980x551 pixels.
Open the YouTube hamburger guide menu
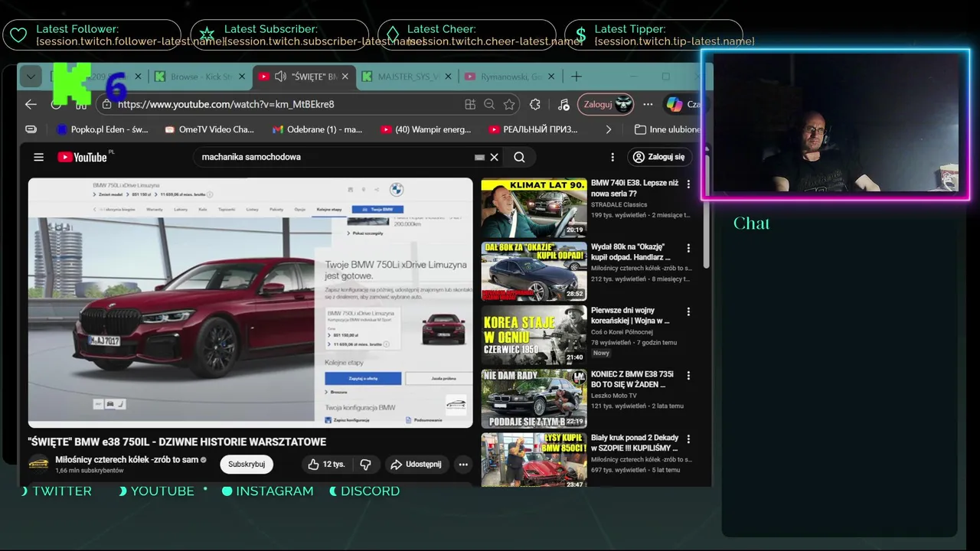coord(38,157)
